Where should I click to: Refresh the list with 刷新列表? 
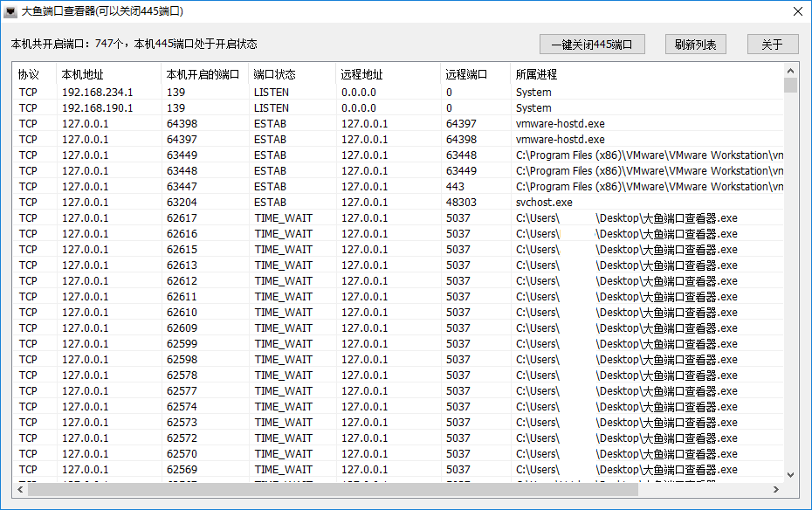(696, 45)
